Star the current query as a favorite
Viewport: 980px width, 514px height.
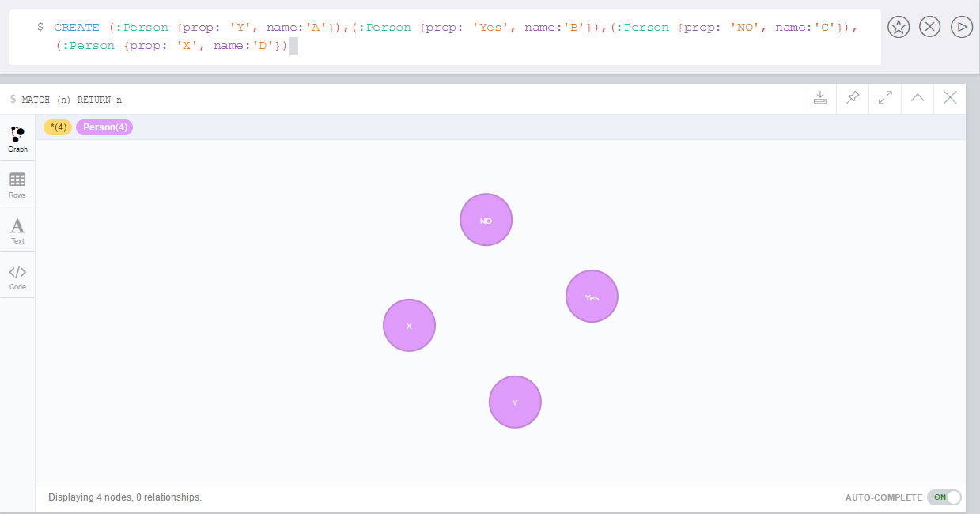[x=898, y=26]
